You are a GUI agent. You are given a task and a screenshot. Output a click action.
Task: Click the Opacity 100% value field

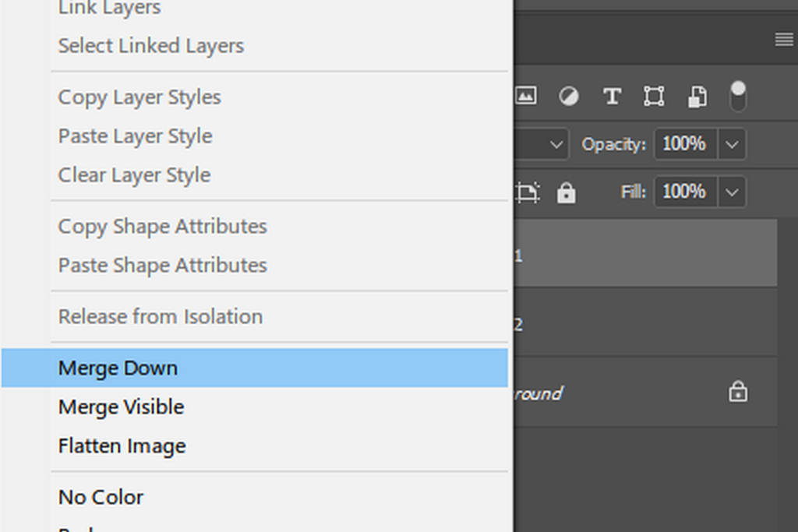point(684,145)
